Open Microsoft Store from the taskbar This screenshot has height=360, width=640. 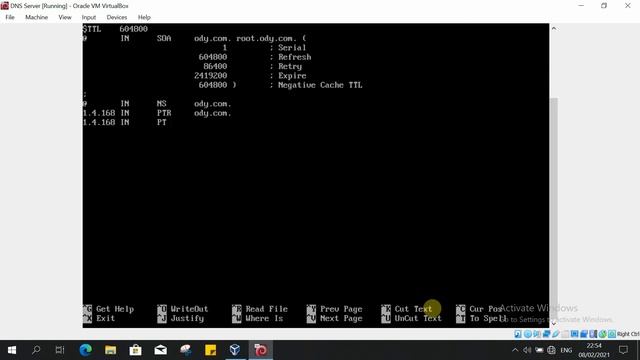click(135, 350)
